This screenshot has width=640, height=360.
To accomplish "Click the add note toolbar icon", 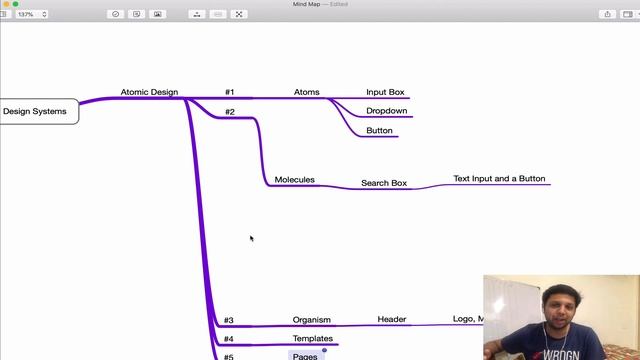I will coord(136,14).
